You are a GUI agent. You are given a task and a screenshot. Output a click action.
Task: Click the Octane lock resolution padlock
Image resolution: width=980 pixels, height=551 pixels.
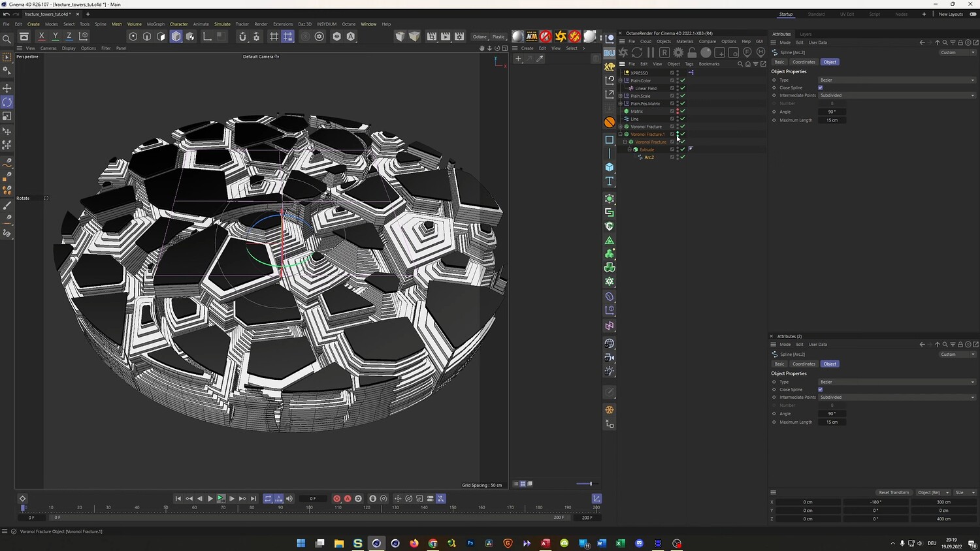click(692, 52)
